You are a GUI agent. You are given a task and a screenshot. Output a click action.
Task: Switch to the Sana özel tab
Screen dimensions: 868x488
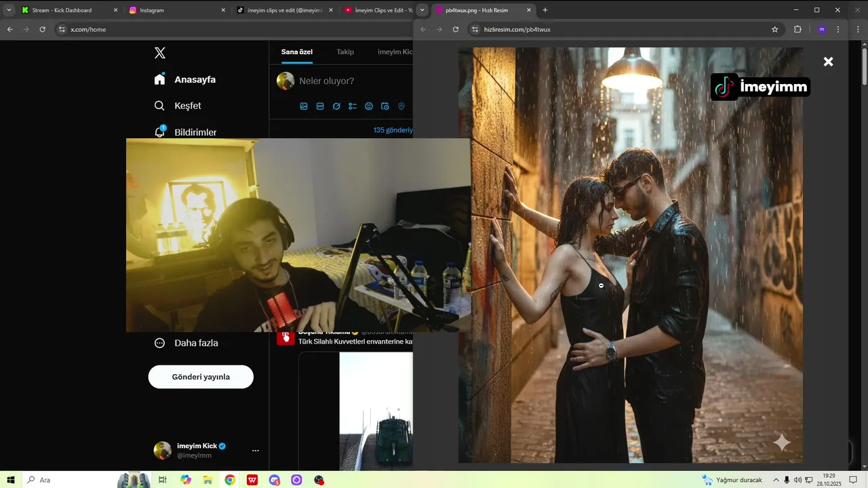coord(297,52)
